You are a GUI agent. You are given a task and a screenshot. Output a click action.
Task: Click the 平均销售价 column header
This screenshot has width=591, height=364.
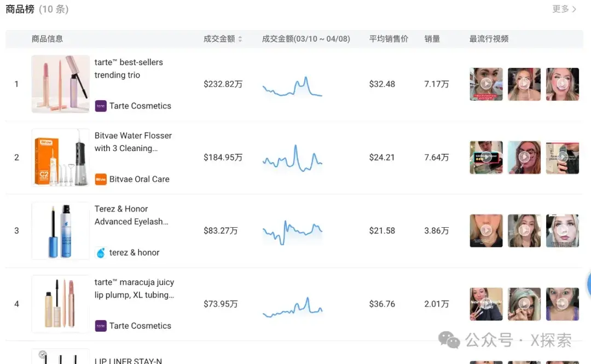click(389, 39)
